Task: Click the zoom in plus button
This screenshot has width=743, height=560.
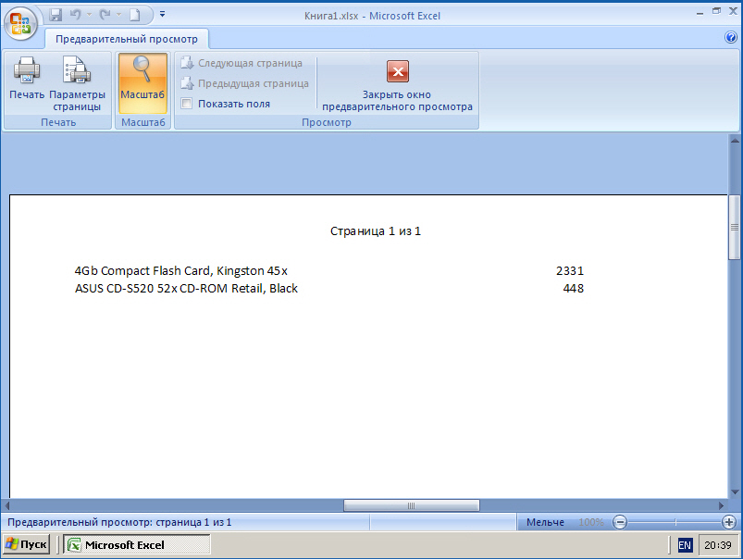Action: click(729, 522)
